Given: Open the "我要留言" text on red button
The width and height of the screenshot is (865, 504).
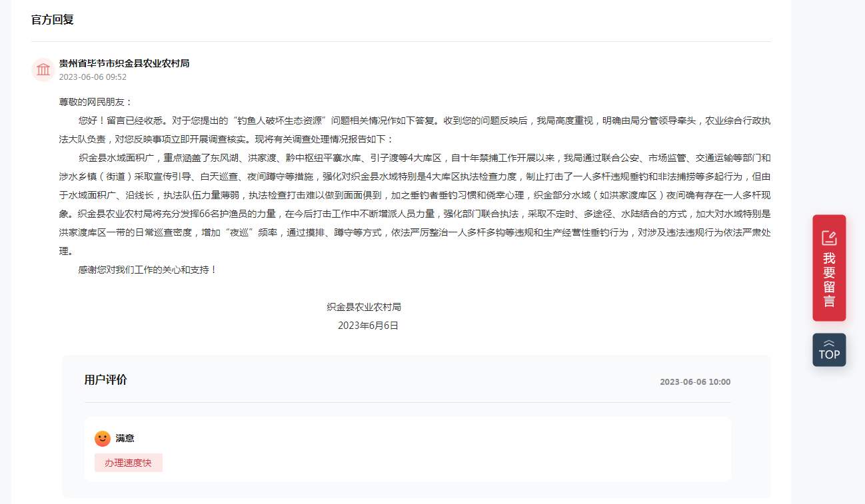Looking at the screenshot, I should coord(829,280).
